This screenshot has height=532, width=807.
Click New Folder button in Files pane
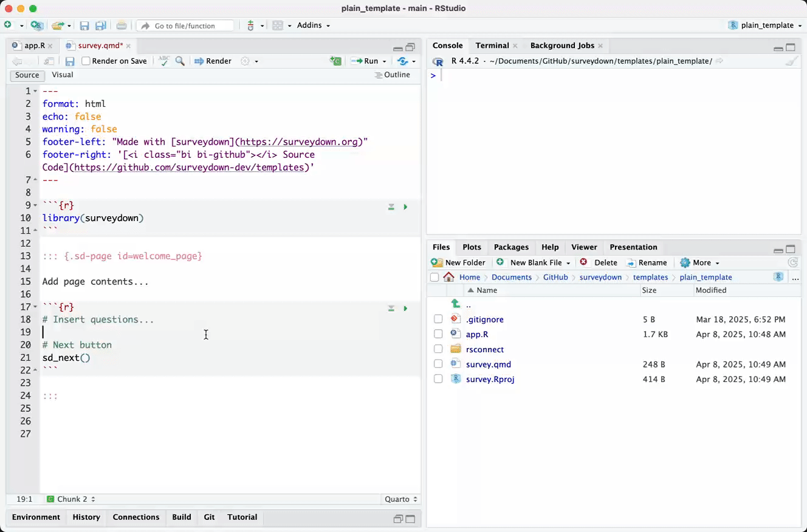point(458,263)
